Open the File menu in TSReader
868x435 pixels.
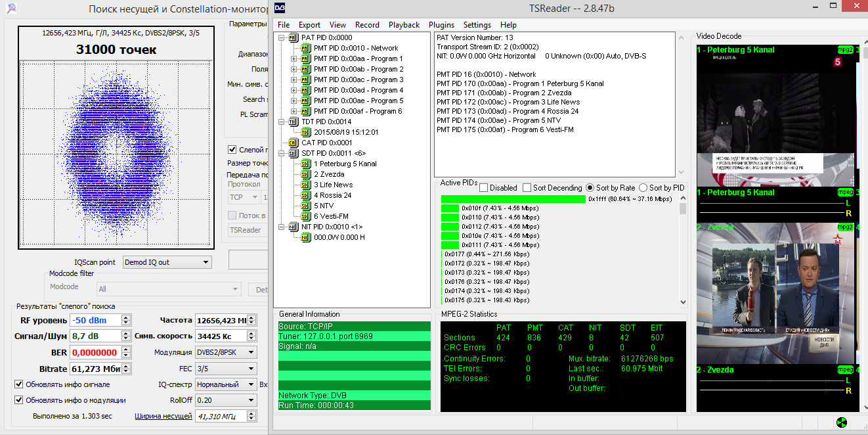coord(284,25)
